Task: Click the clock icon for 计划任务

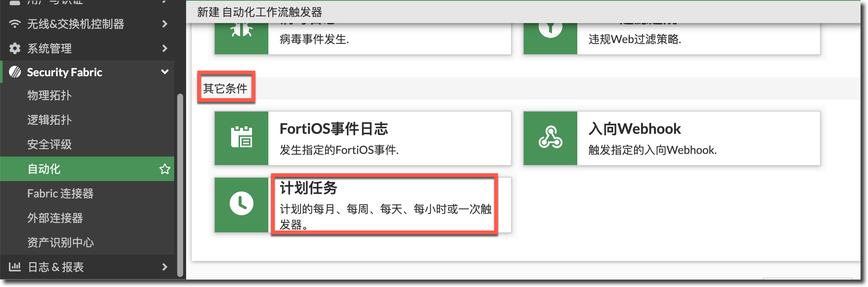Action: pyautogui.click(x=241, y=204)
